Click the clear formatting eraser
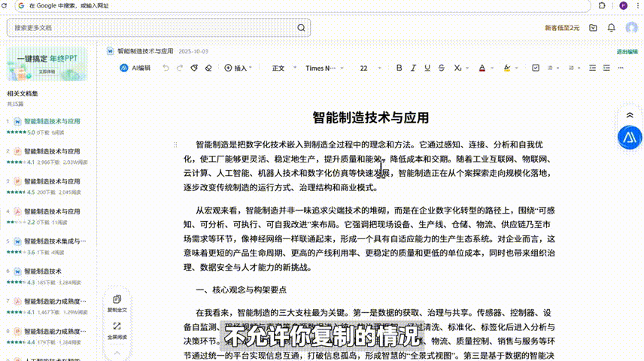The height and width of the screenshot is (361, 644). (x=209, y=68)
